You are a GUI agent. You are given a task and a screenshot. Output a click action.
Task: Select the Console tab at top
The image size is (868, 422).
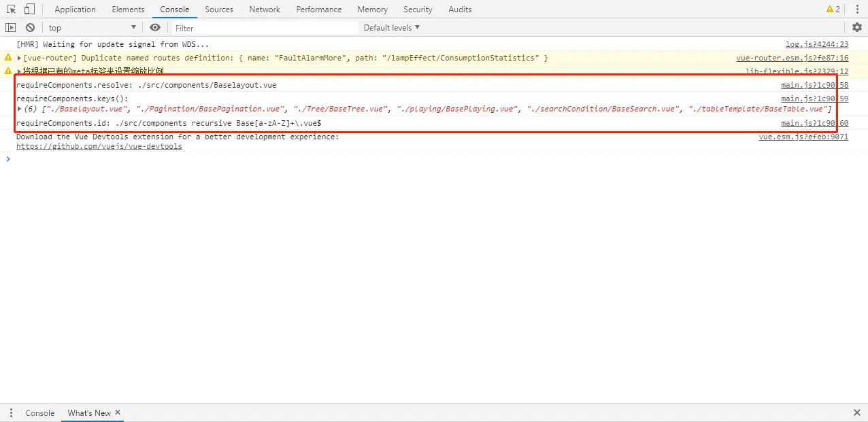pyautogui.click(x=175, y=10)
